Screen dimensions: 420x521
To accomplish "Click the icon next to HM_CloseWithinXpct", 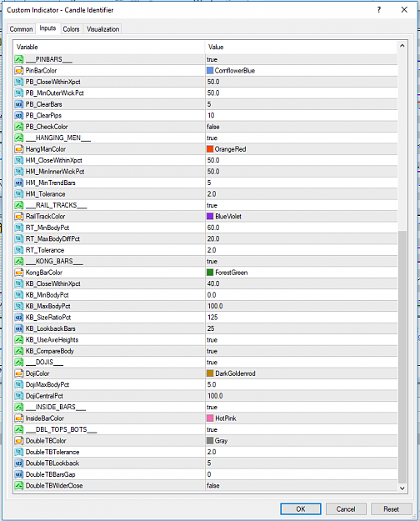I will click(x=19, y=160).
